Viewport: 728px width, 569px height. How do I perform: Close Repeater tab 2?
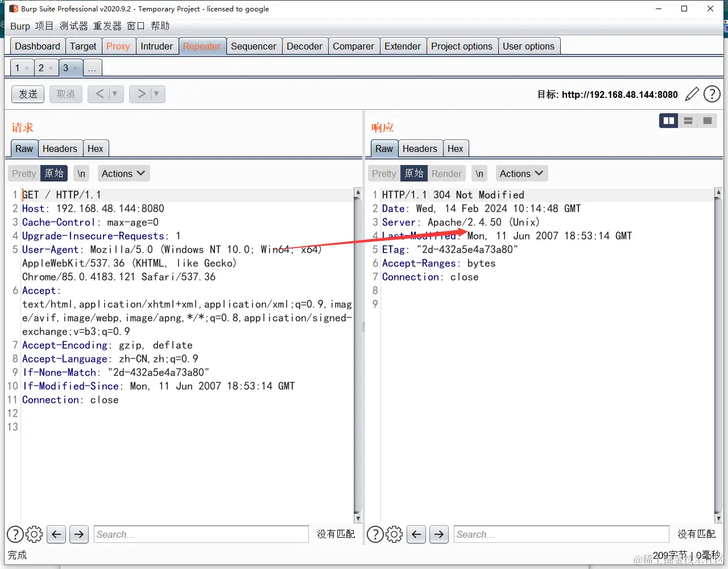51,68
